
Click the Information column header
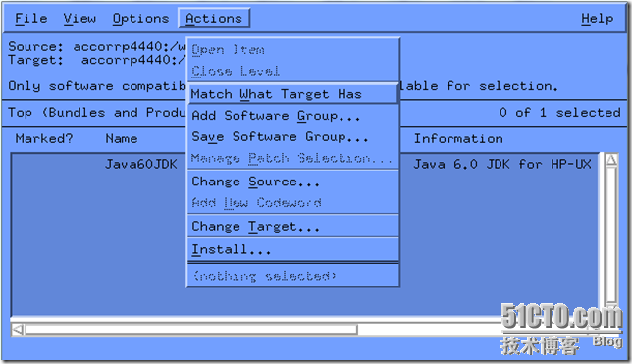pos(458,139)
